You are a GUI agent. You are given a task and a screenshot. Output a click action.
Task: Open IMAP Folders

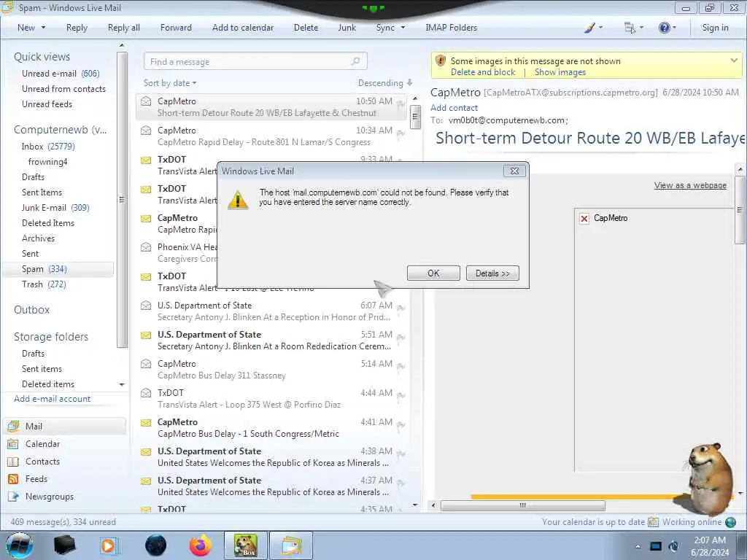[451, 28]
